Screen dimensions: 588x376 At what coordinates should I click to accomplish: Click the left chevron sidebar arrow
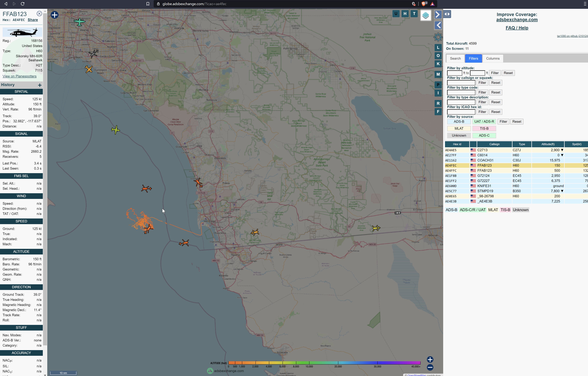438,25
